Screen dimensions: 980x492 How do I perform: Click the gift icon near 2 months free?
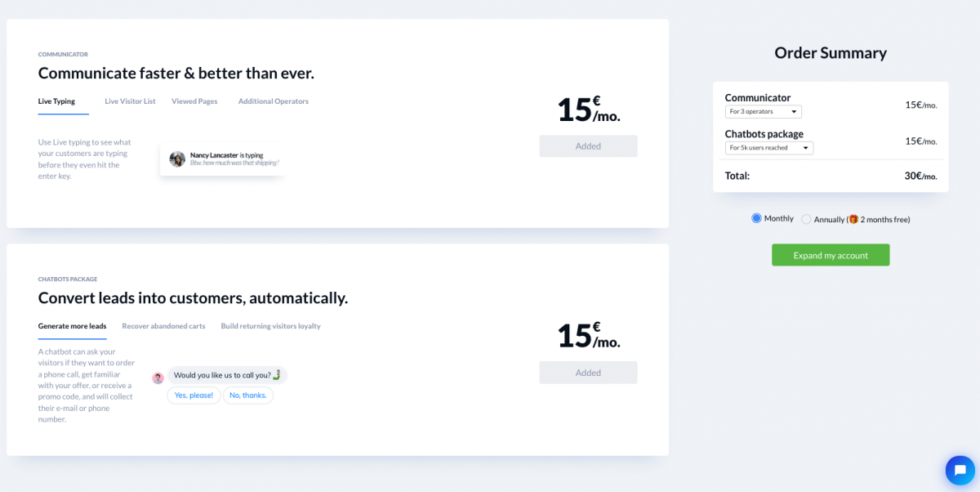click(853, 219)
